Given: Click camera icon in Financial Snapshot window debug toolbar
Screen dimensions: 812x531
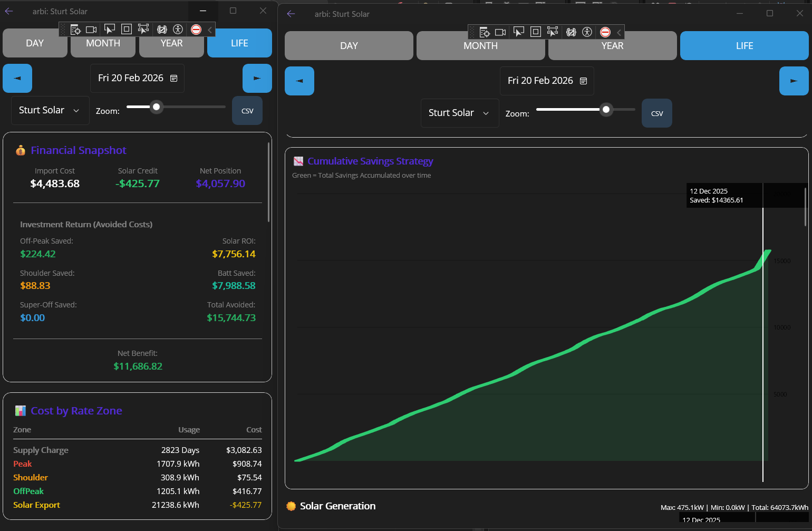Looking at the screenshot, I should 91,30.
